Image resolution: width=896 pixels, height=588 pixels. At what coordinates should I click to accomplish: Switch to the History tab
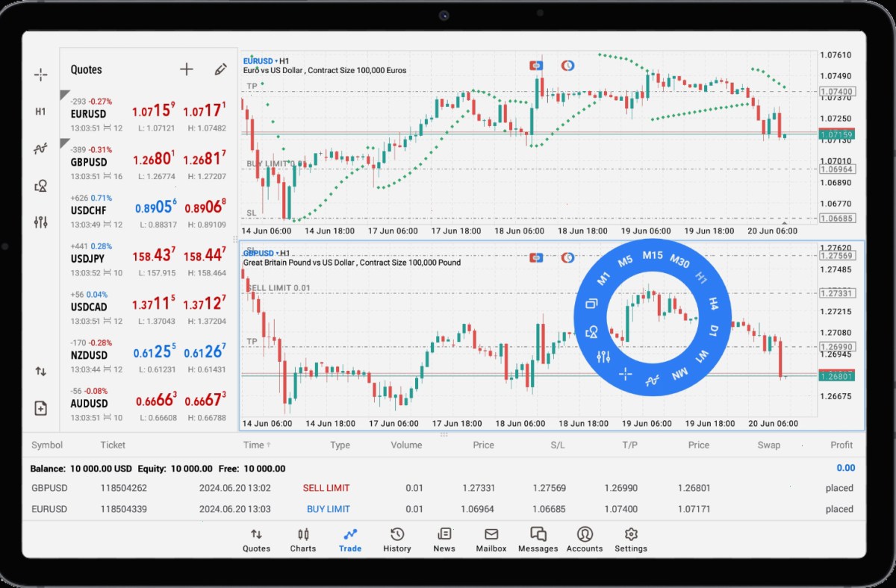tap(397, 539)
